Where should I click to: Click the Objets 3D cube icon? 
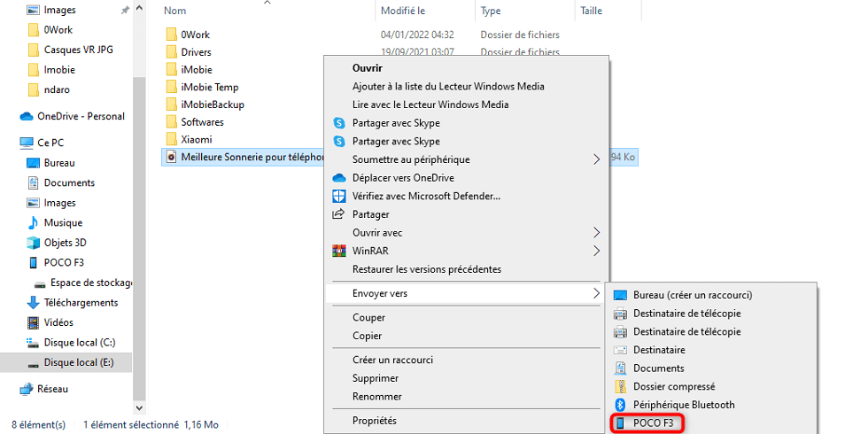click(34, 243)
